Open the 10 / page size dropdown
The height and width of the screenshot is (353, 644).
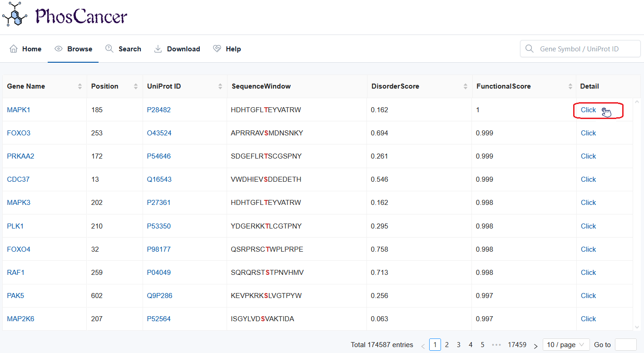[x=566, y=345]
